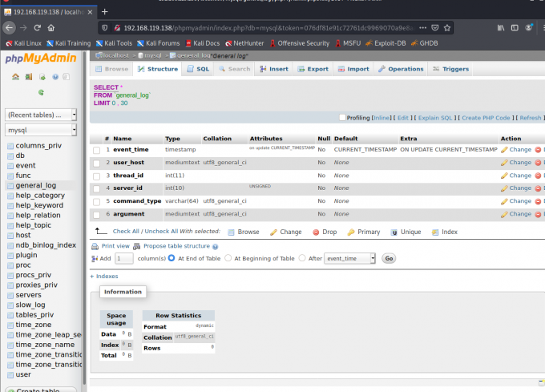The width and height of the screenshot is (545, 392).
Task: Tick the checkbox for server_id column
Action: 97,188
